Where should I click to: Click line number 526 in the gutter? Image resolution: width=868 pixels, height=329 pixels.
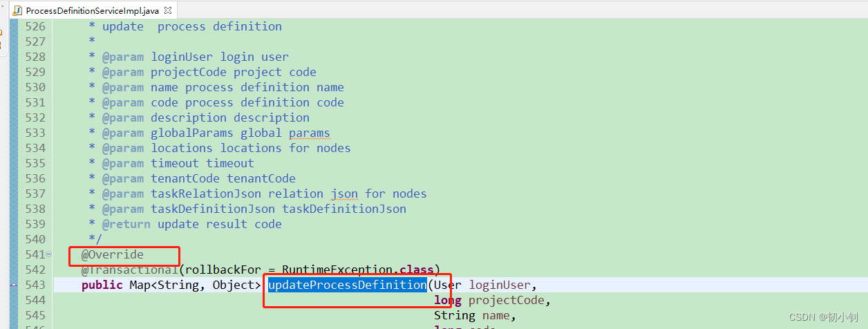tap(35, 26)
